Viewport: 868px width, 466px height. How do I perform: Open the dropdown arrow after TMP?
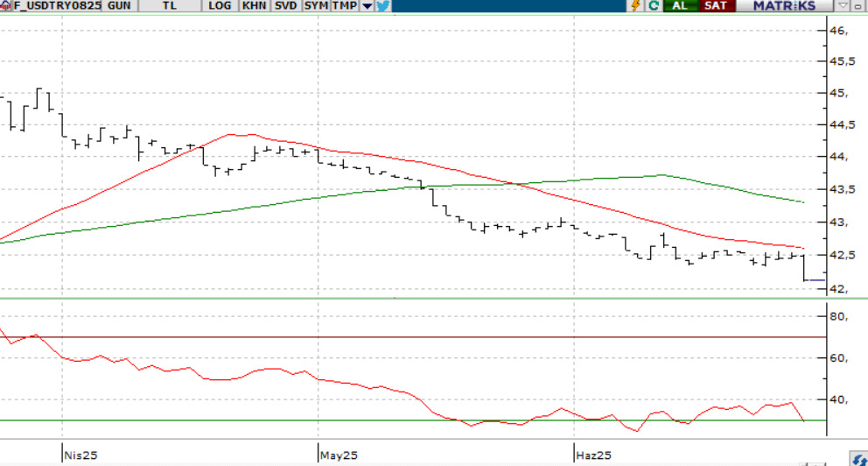(367, 6)
